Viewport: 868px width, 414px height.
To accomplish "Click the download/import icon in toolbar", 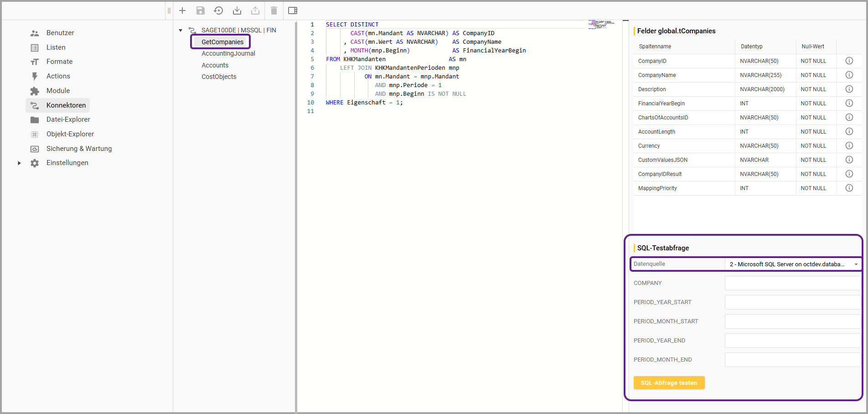I will pyautogui.click(x=237, y=10).
